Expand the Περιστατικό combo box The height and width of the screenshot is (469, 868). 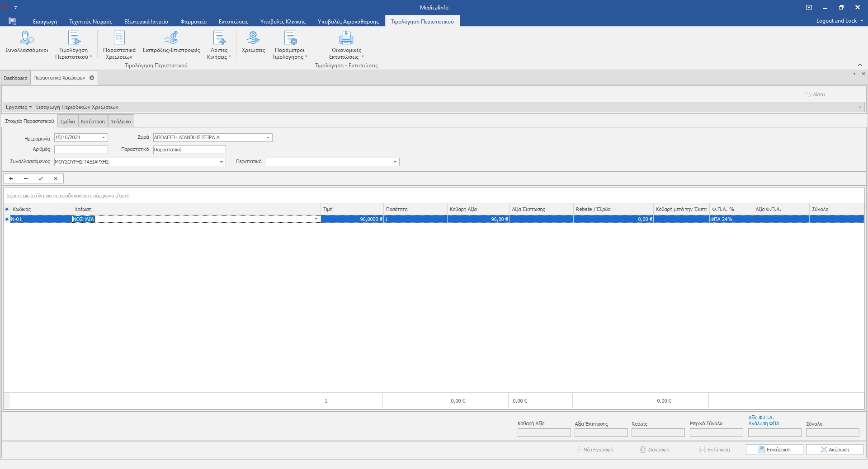pyautogui.click(x=395, y=162)
